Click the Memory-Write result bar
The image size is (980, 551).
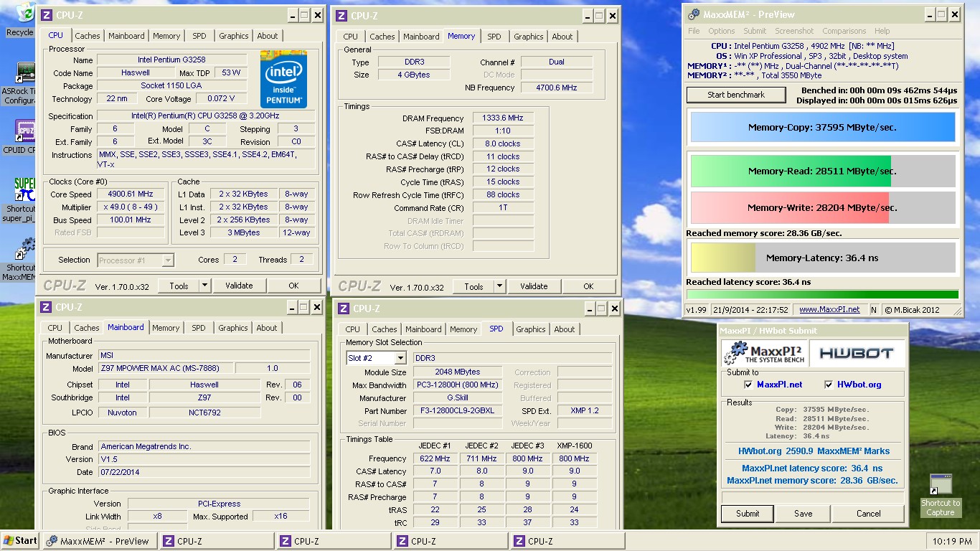point(823,208)
